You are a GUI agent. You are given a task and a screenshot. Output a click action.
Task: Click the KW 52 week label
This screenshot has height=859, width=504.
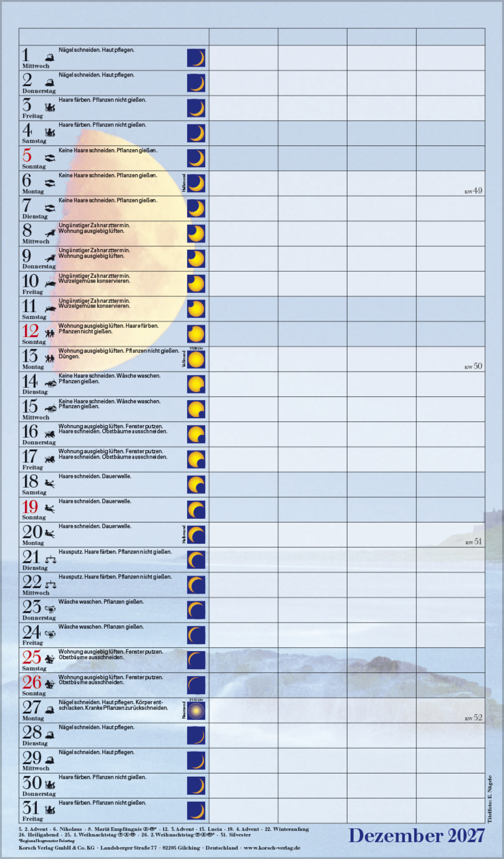tap(473, 717)
